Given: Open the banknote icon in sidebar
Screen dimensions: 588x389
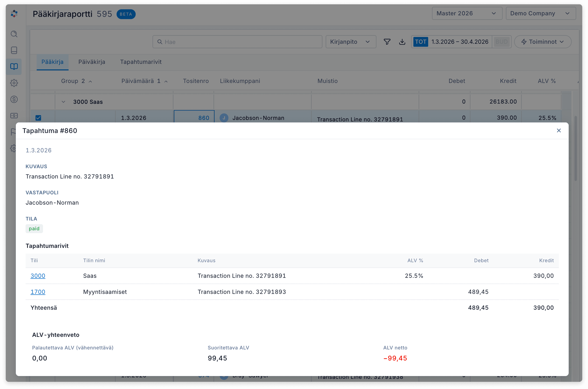Looking at the screenshot, I should click(14, 116).
